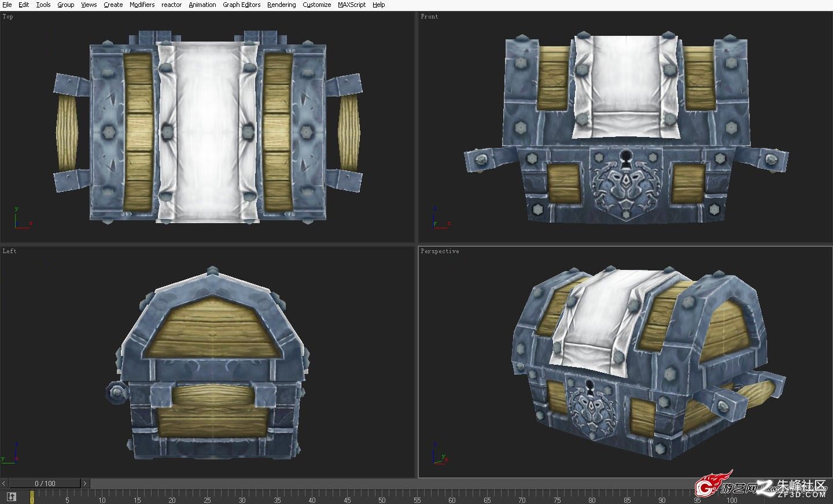The image size is (833, 504).
Task: Click the Left viewport label
Action: tap(9, 251)
